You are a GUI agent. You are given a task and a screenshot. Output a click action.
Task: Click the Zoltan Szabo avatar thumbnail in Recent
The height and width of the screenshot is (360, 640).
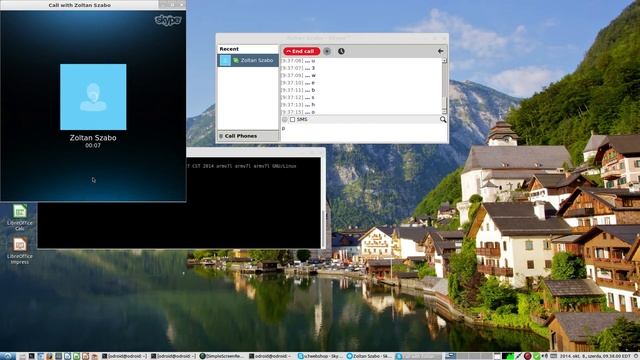click(x=225, y=60)
